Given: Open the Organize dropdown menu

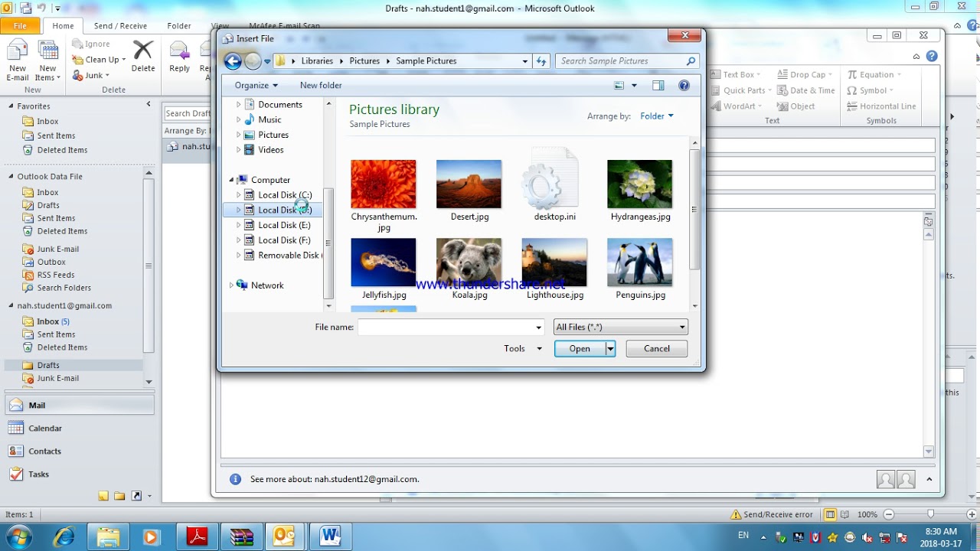Looking at the screenshot, I should 256,86.
